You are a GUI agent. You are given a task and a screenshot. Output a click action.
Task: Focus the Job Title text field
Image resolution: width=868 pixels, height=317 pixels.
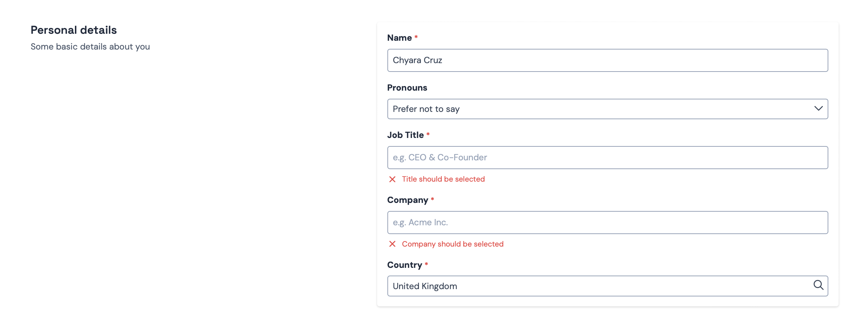coord(607,157)
